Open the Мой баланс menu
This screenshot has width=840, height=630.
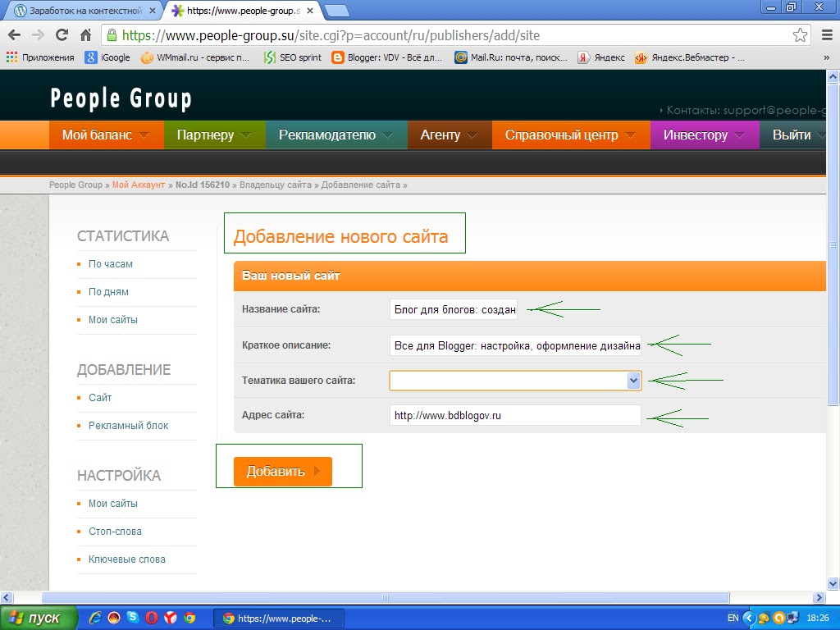106,135
